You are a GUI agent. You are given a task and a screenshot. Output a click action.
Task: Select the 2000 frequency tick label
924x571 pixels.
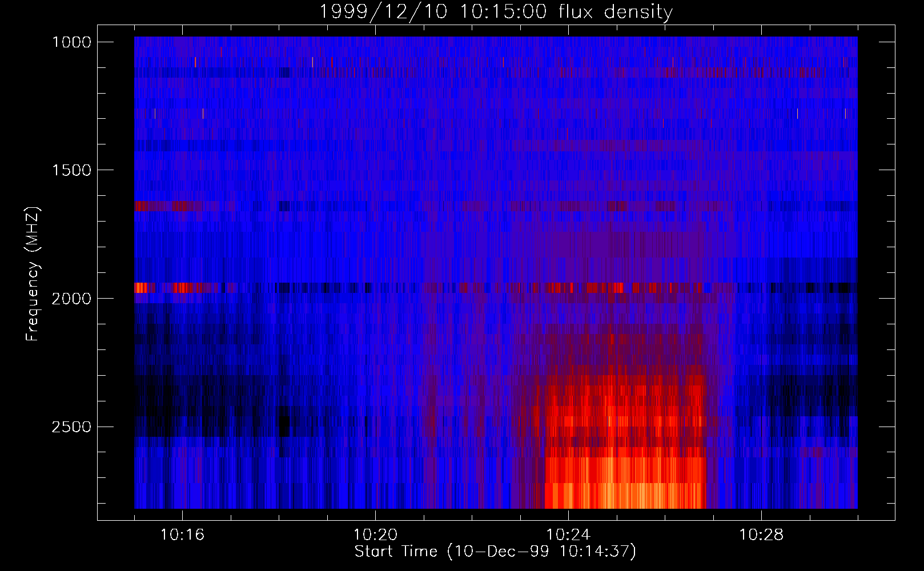(71, 299)
